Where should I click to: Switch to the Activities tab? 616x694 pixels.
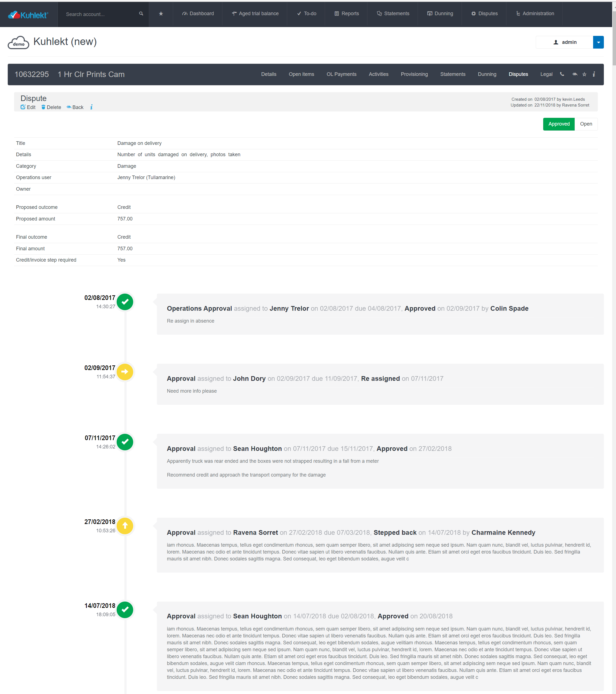point(379,74)
